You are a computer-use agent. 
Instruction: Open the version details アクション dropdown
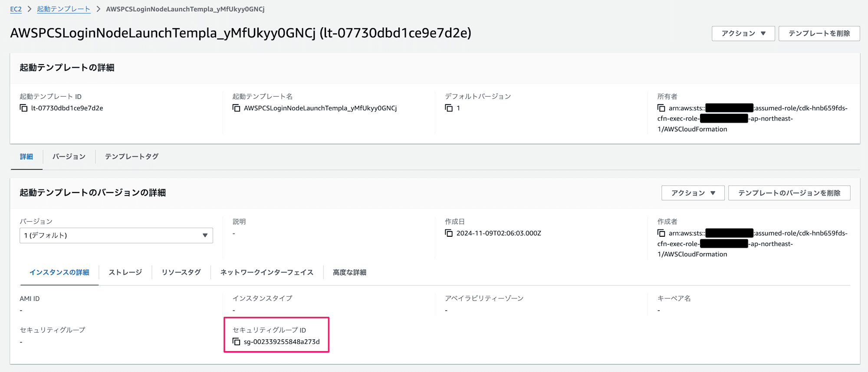[693, 193]
